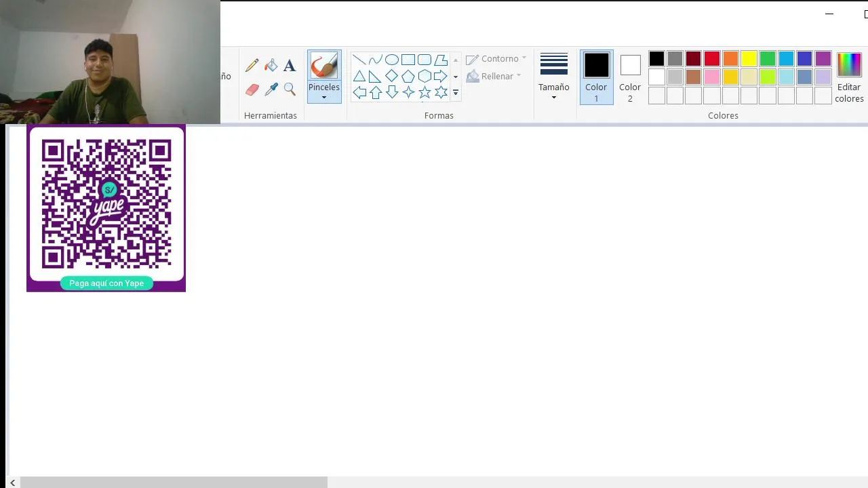Choose the straight Line shape
Screen dimensions: 868x488
[x=359, y=60]
